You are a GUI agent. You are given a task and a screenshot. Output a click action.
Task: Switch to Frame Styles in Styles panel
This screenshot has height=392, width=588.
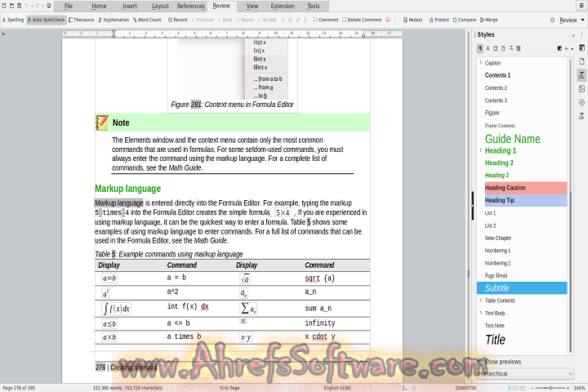point(496,48)
